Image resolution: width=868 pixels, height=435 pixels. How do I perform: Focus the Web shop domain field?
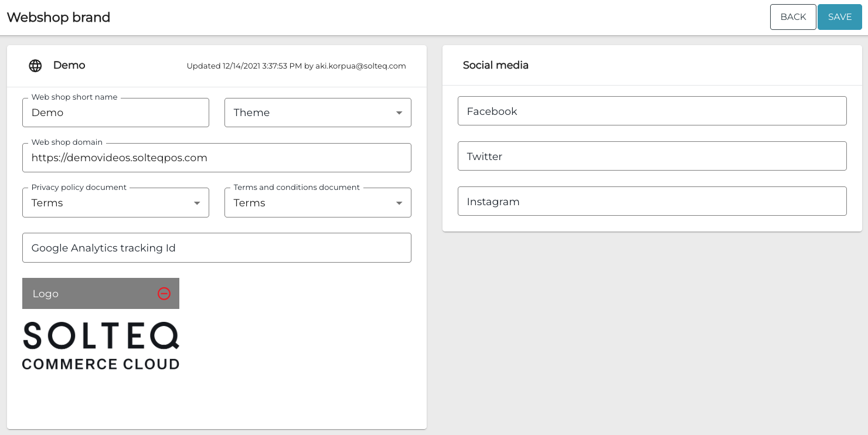[x=217, y=158]
